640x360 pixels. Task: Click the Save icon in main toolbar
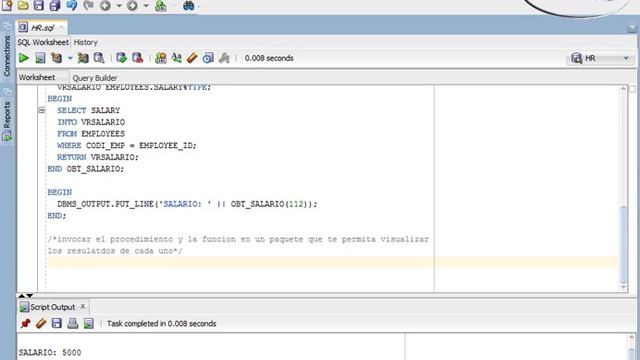tap(39, 5)
